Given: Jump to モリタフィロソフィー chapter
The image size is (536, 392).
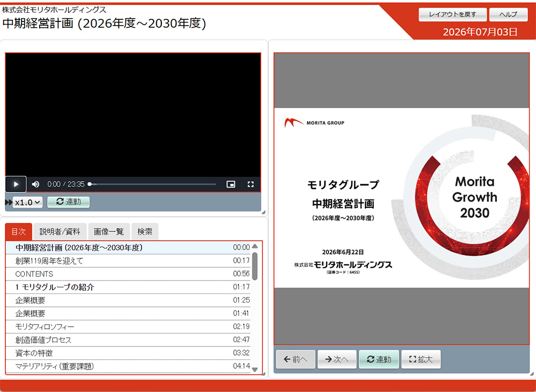Looking at the screenshot, I should [x=128, y=327].
